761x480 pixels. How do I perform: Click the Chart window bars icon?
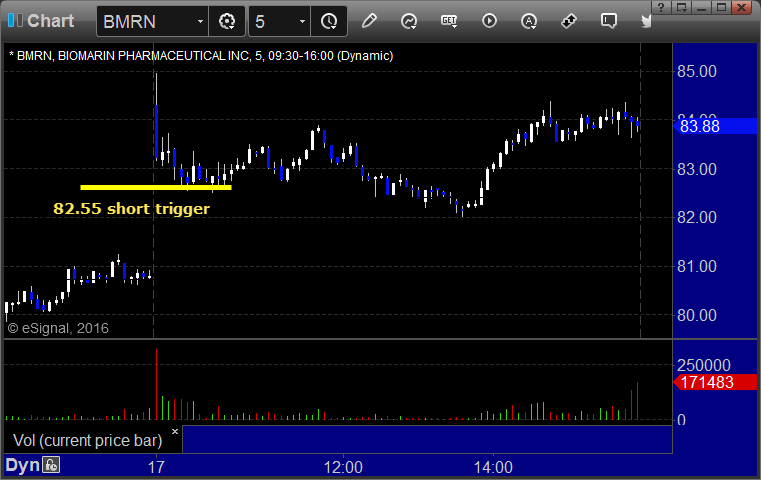(x=15, y=20)
